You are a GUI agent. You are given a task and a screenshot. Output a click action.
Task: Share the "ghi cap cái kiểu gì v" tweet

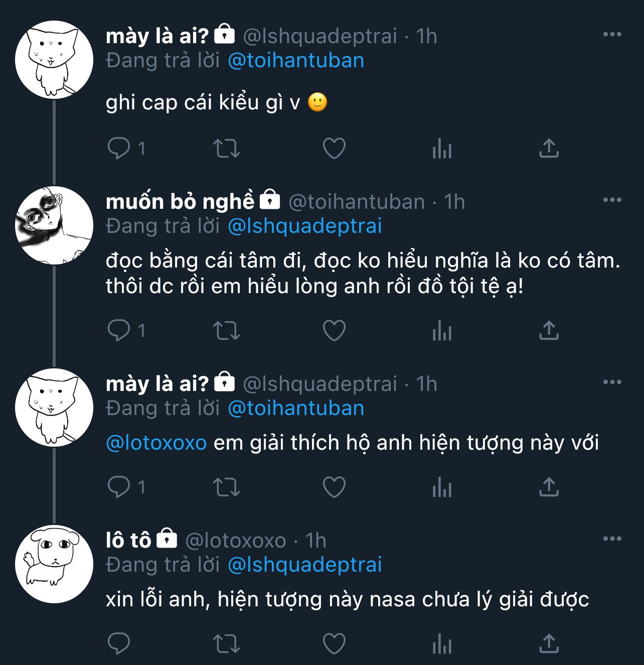[549, 149]
